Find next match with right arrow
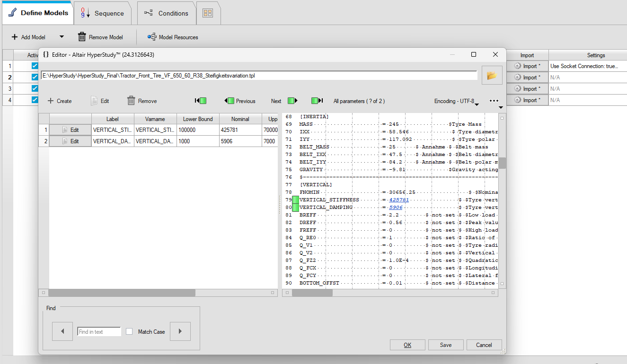The width and height of the screenshot is (627, 364). 180,331
